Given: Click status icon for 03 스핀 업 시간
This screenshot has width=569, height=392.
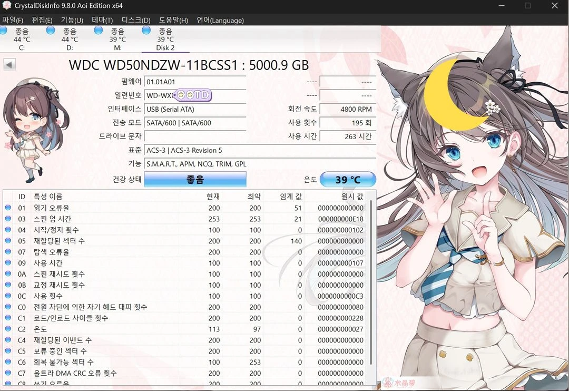Looking at the screenshot, I should pos(8,219).
